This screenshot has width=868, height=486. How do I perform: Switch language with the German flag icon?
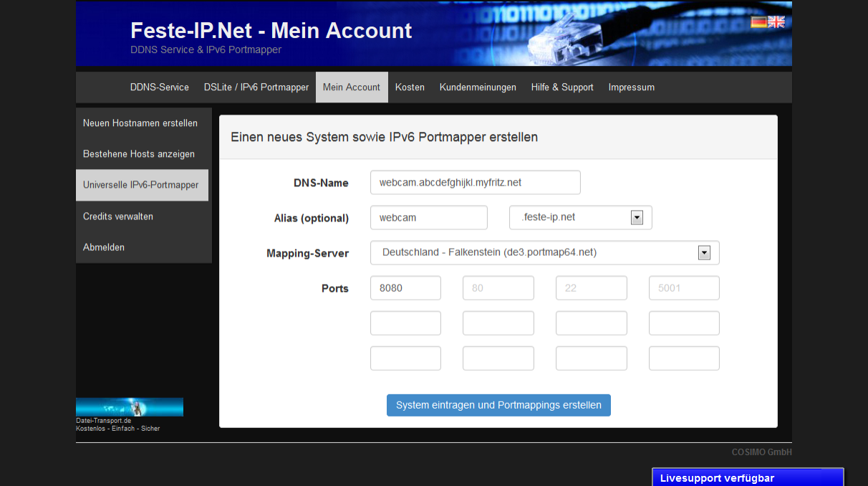tap(758, 22)
